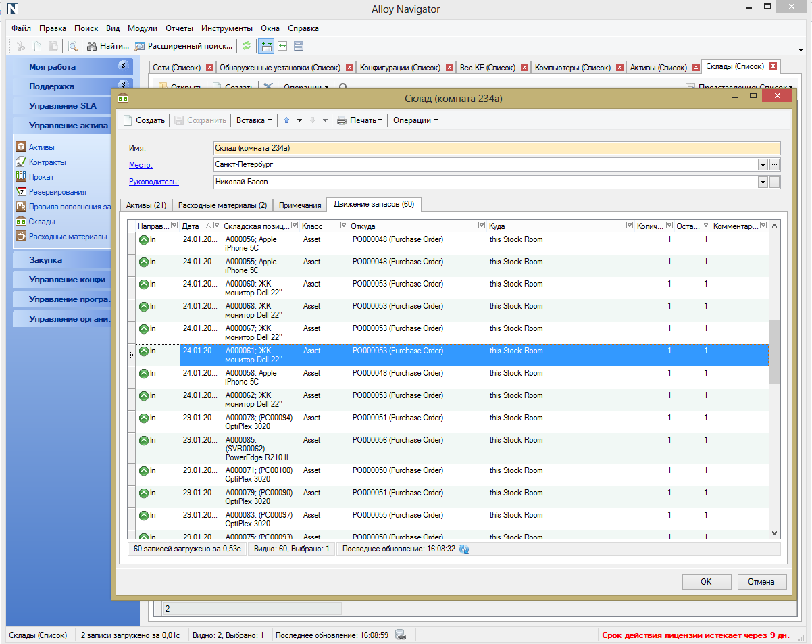
Task: Switch to Расходные материалы (2) tab
Action: click(223, 205)
